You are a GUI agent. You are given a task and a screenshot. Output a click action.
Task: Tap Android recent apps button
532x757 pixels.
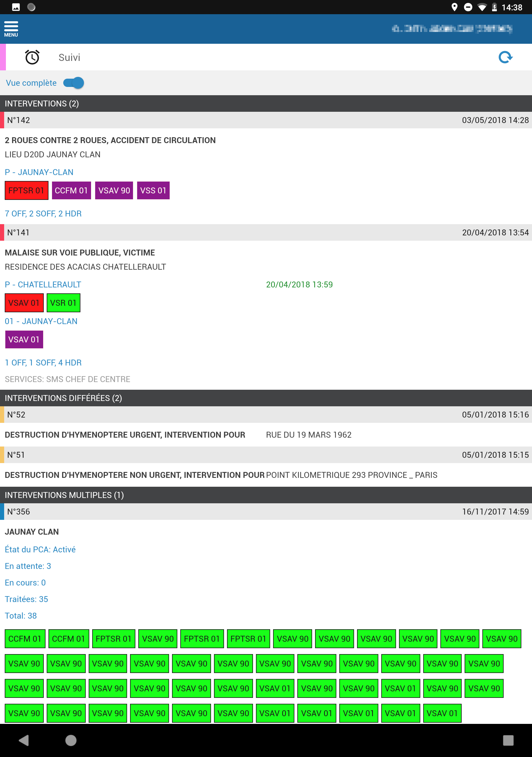pyautogui.click(x=508, y=740)
